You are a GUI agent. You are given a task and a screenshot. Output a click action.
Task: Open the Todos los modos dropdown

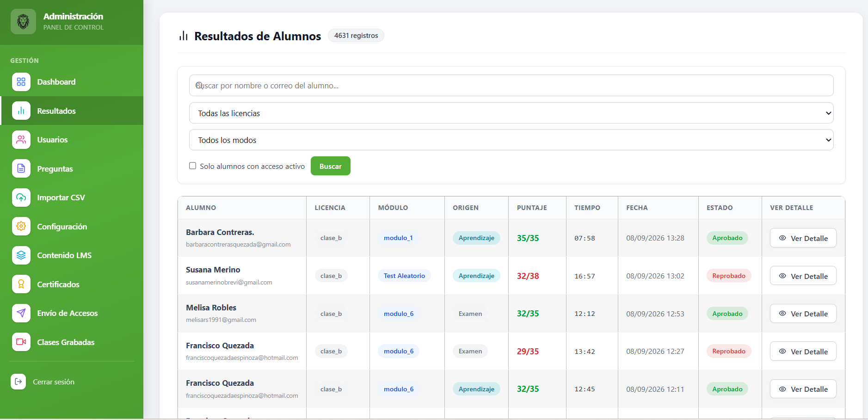(511, 140)
